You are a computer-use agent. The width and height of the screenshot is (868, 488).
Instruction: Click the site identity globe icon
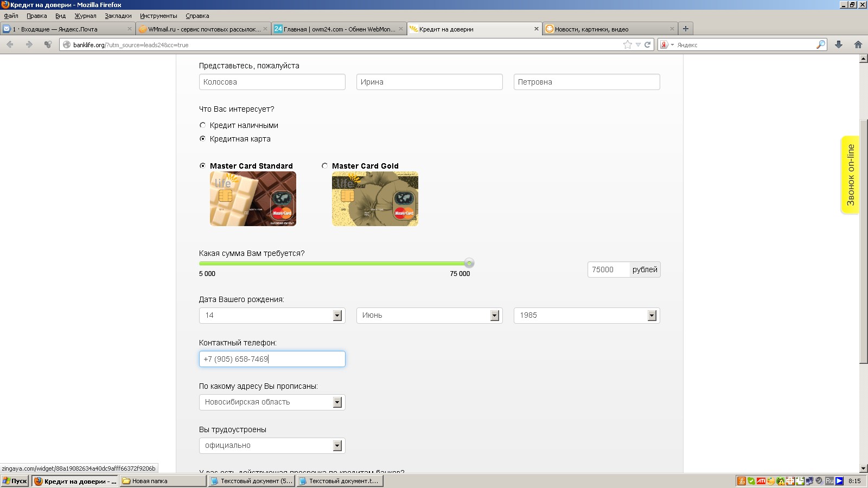pyautogui.click(x=67, y=44)
